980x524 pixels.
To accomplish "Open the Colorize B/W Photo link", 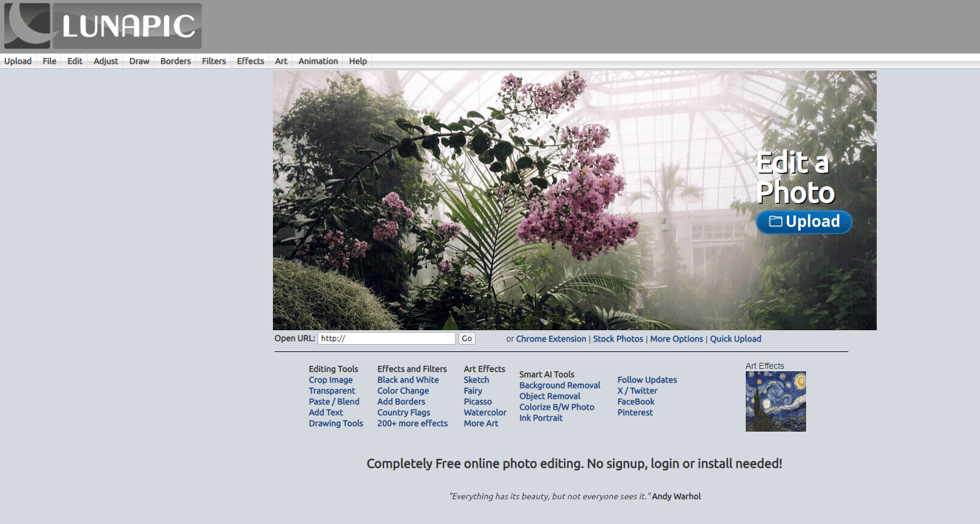I will coord(557,407).
